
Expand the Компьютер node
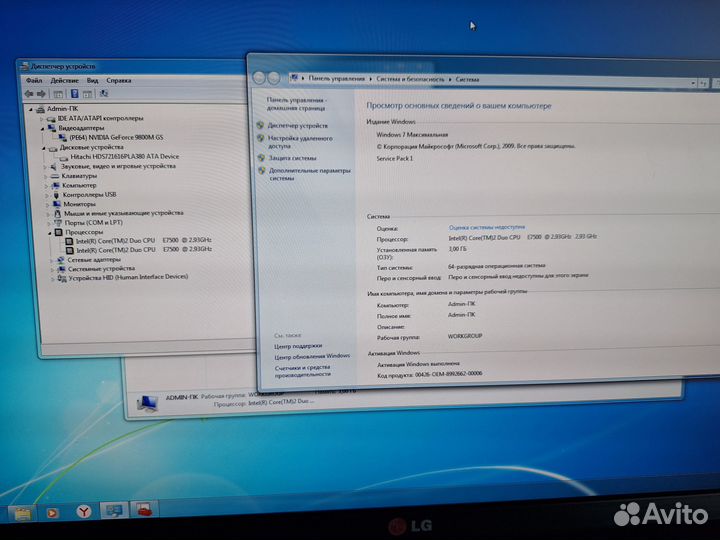pyautogui.click(x=46, y=186)
